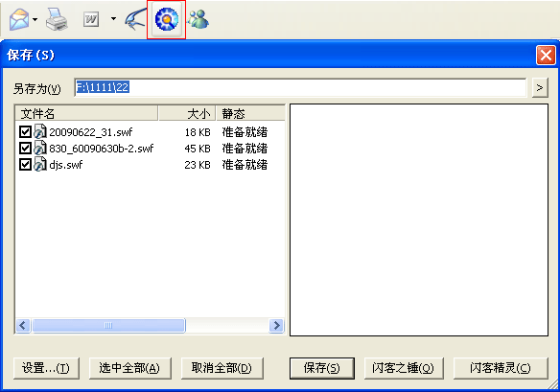Open the mail icon dropdown arrow

point(35,19)
